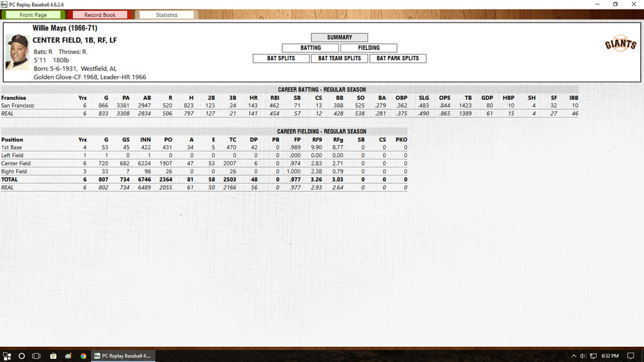644x362 pixels.
Task: Click the Cortana search circle icon
Action: [21, 356]
